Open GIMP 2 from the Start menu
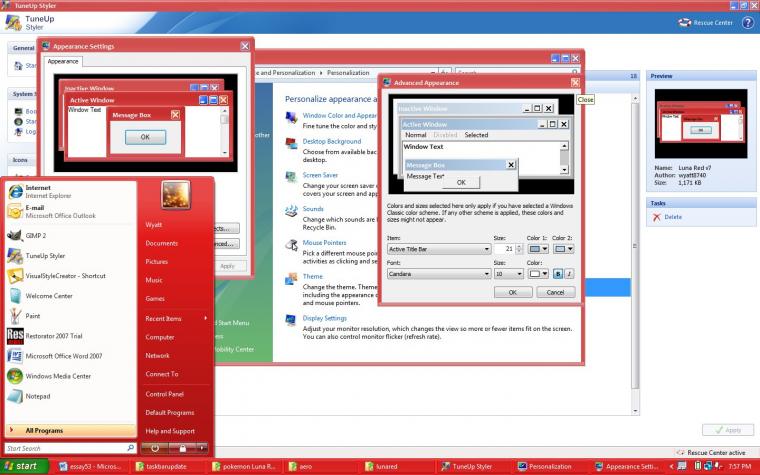 tap(40, 236)
